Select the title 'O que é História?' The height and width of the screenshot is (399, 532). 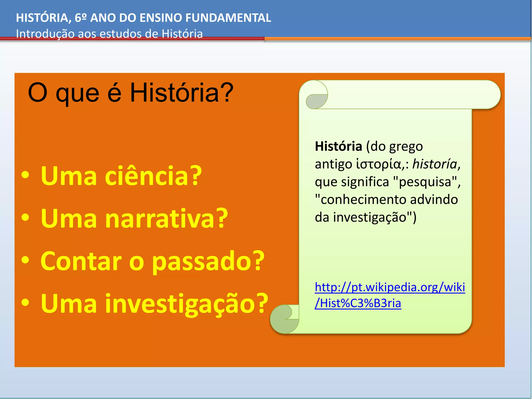pyautogui.click(x=131, y=93)
